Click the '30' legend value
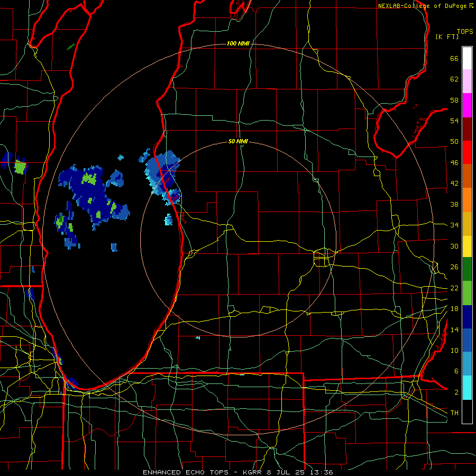This screenshot has width=476, height=476. point(454,246)
